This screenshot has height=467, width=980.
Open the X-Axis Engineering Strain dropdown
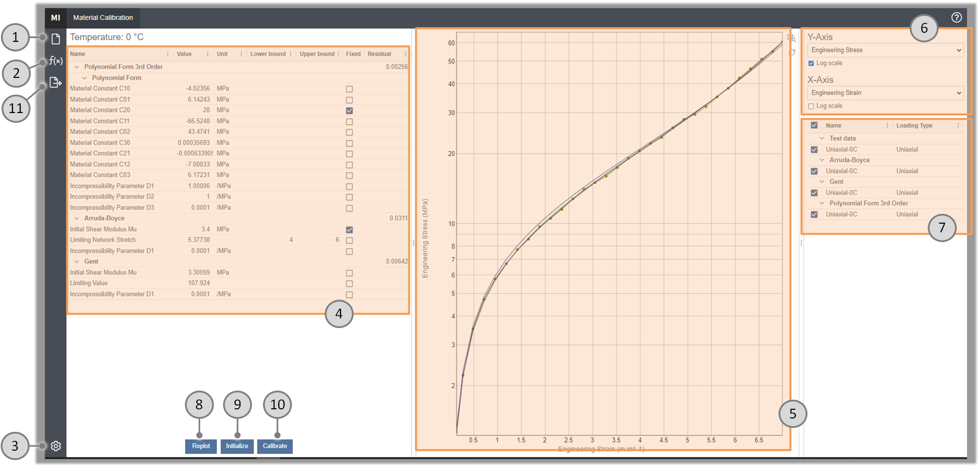point(885,93)
